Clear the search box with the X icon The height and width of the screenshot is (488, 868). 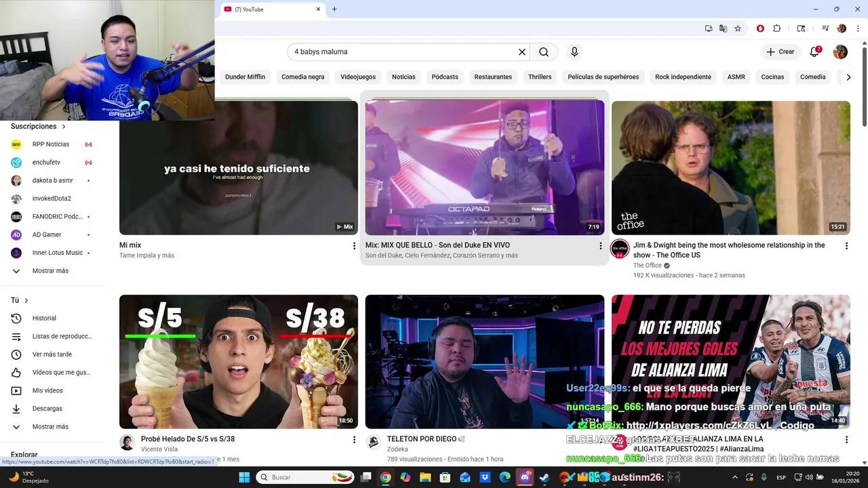[x=522, y=52]
